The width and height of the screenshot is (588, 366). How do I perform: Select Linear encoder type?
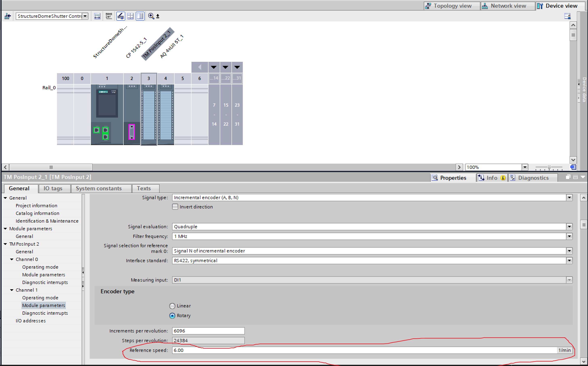(172, 306)
